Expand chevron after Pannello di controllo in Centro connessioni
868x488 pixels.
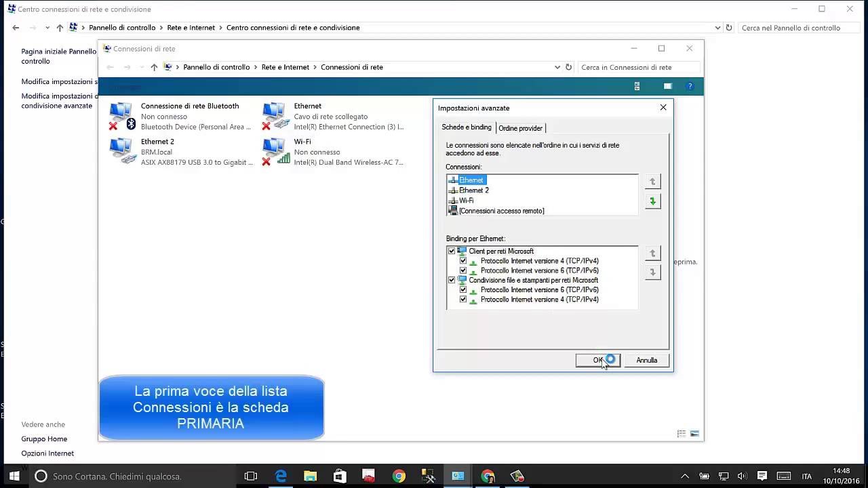coord(161,28)
